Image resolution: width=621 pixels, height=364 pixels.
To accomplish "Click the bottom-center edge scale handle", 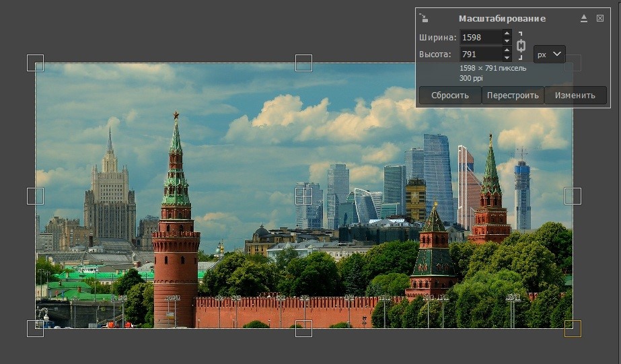I will (x=303, y=328).
